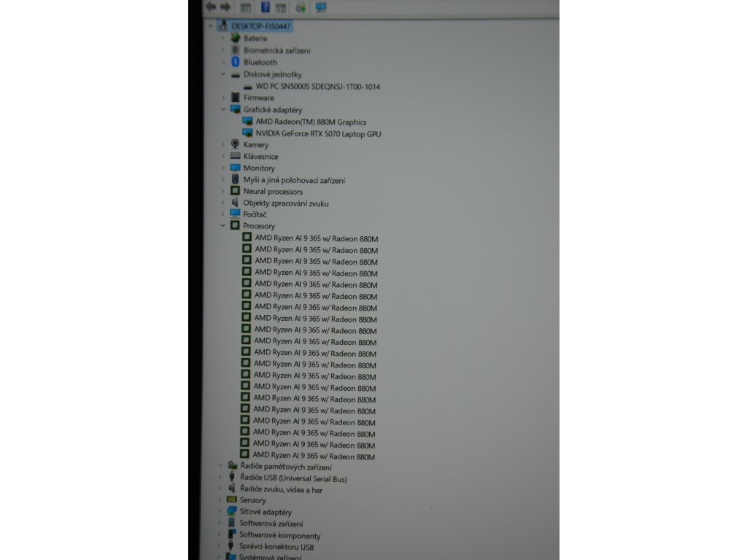Open Help with the blue question mark icon
The width and height of the screenshot is (747, 560).
click(266, 7)
